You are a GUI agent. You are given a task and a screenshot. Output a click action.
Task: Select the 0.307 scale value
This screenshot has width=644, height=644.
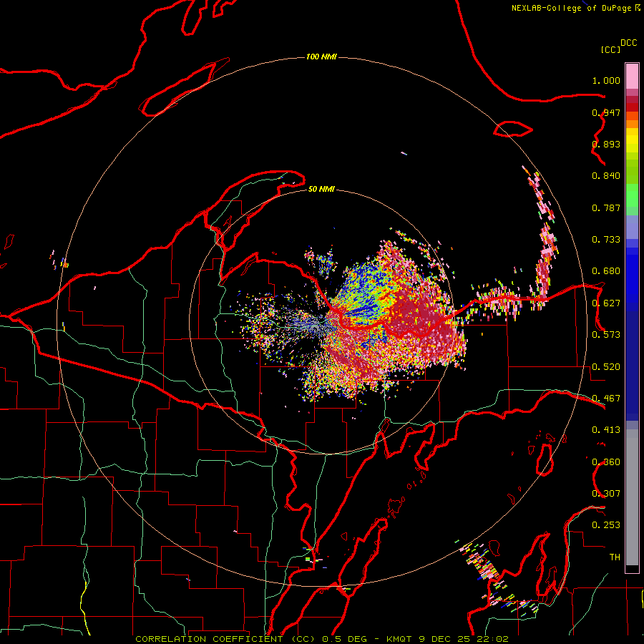click(606, 494)
